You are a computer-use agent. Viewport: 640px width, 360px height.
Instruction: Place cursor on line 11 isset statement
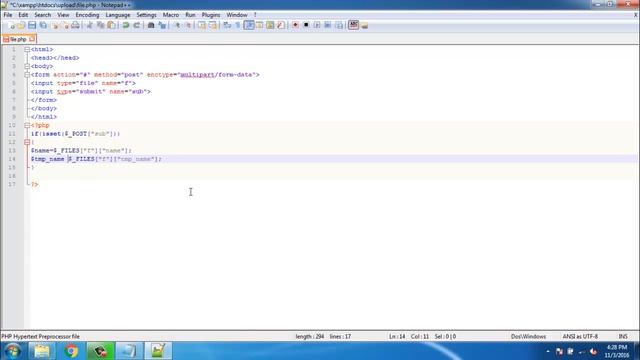(76, 134)
